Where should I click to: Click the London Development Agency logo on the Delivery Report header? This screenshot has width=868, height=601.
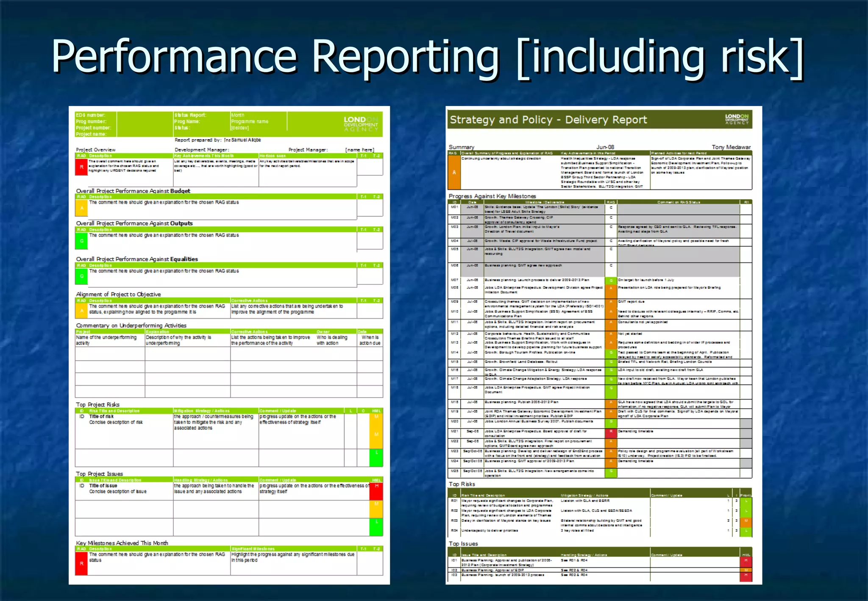(x=737, y=119)
